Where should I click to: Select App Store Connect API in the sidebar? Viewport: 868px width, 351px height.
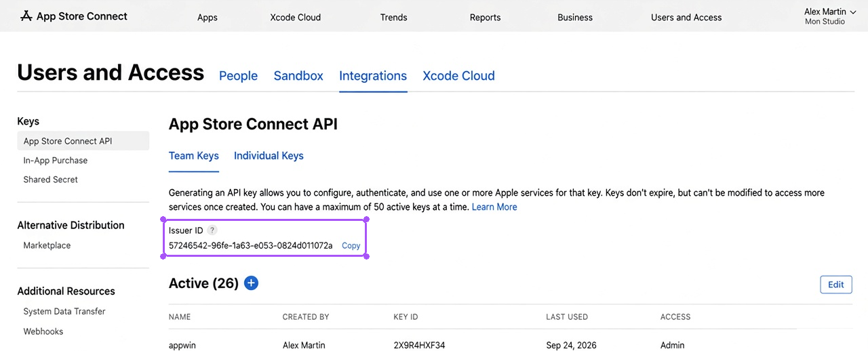(x=83, y=141)
